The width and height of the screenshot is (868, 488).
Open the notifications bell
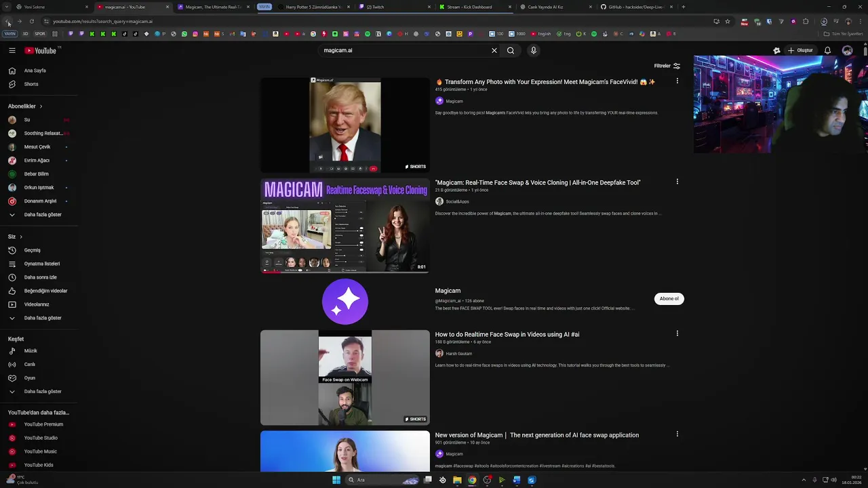[x=828, y=50]
